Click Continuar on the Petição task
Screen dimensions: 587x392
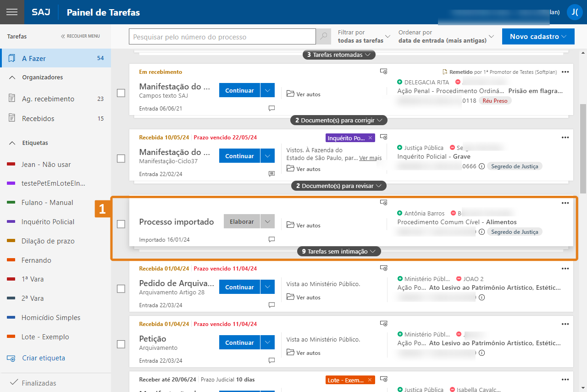coord(239,342)
